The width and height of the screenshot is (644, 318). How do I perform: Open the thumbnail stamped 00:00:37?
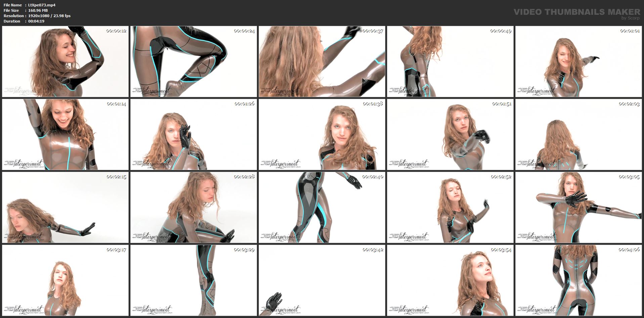click(322, 62)
